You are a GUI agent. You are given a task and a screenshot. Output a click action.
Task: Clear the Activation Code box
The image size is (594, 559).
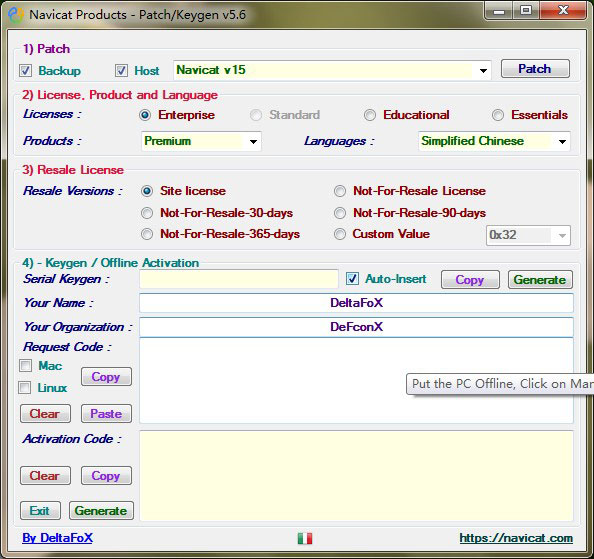click(x=45, y=475)
